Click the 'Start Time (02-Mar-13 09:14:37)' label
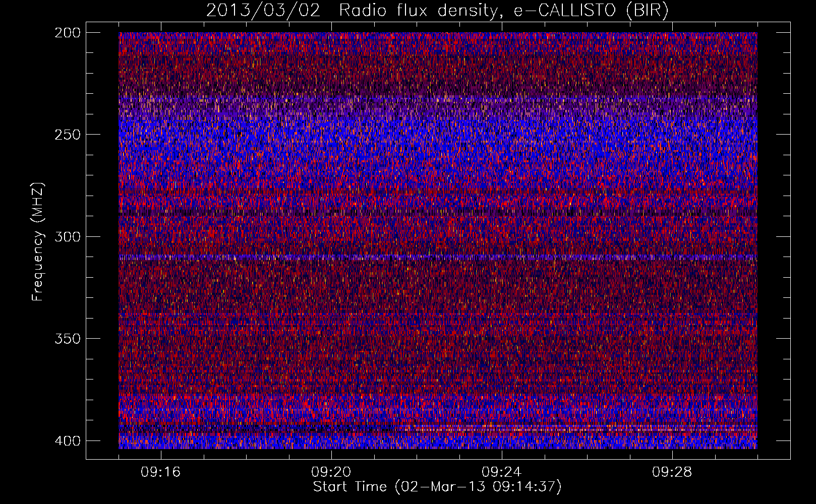Screen dimensions: 816x504 click(437, 487)
